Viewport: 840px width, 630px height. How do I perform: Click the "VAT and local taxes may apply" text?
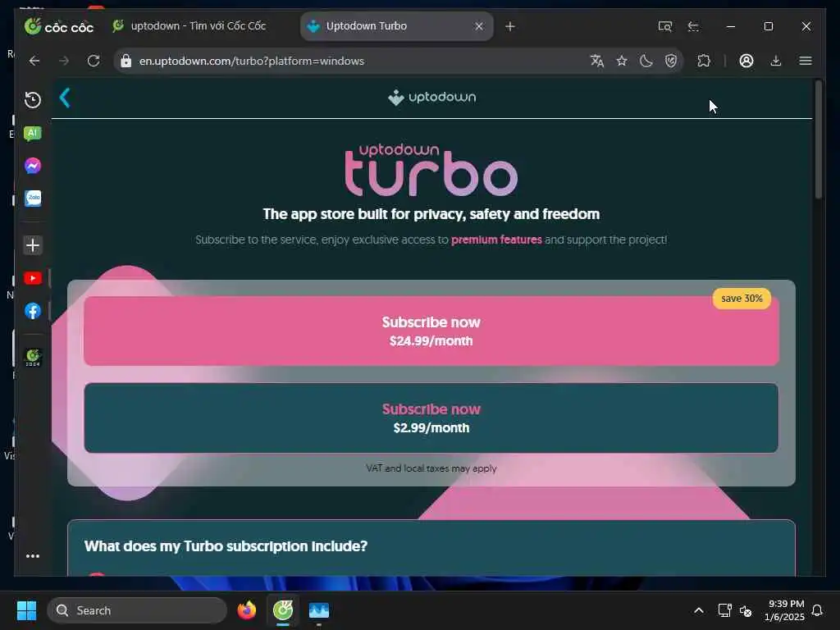pyautogui.click(x=431, y=468)
